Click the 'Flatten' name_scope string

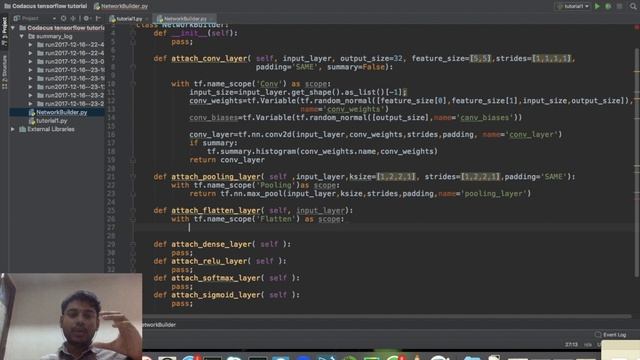click(277, 219)
